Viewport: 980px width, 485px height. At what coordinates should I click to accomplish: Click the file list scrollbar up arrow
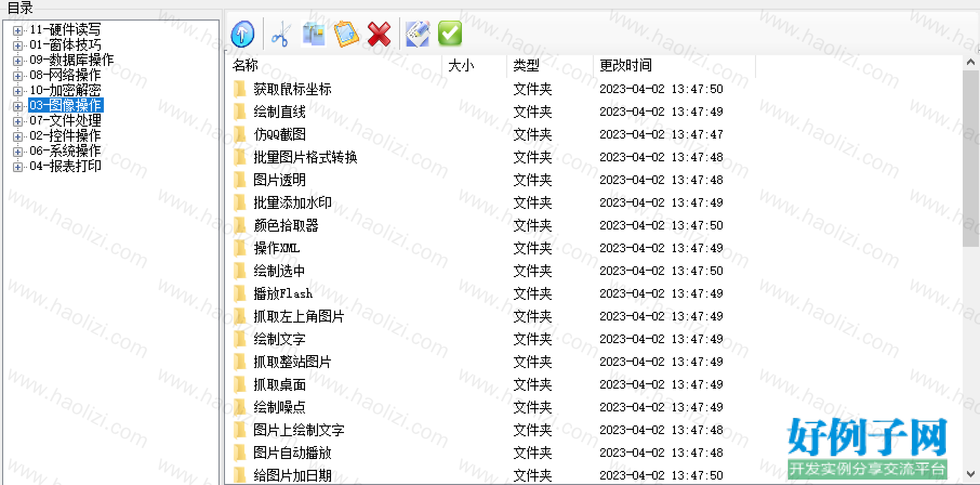[971, 62]
